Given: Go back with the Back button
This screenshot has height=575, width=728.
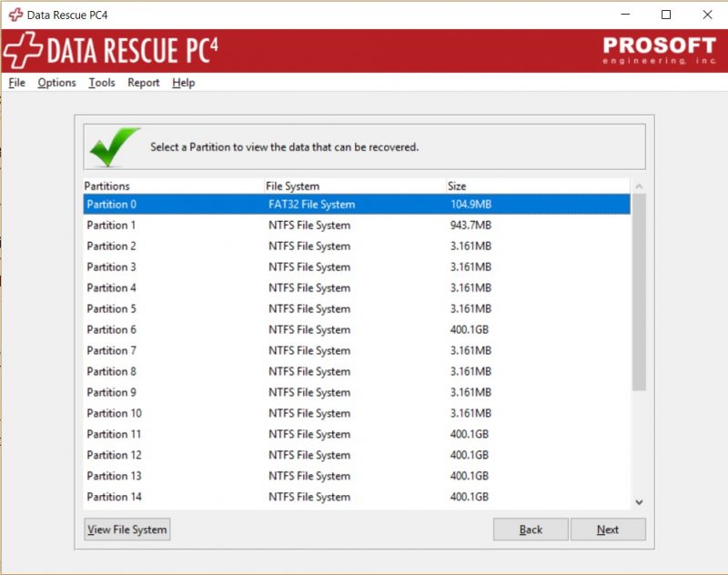Looking at the screenshot, I should tap(531, 530).
